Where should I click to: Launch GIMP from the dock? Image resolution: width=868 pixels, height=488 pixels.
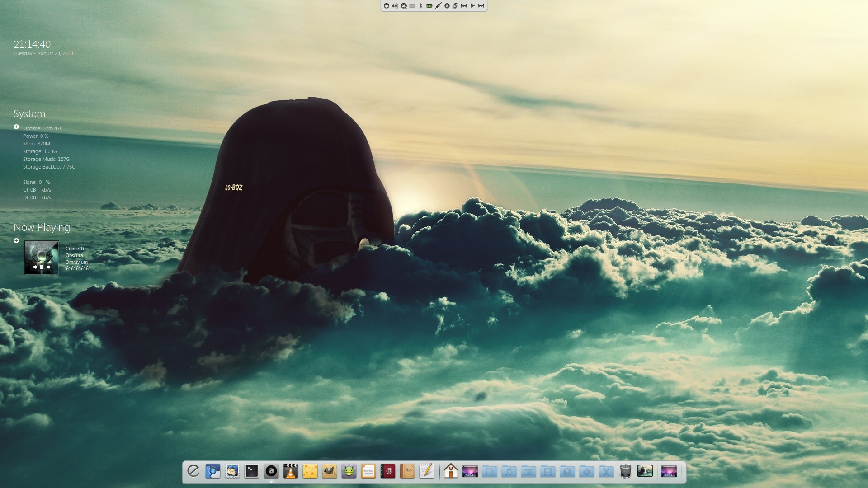point(330,471)
